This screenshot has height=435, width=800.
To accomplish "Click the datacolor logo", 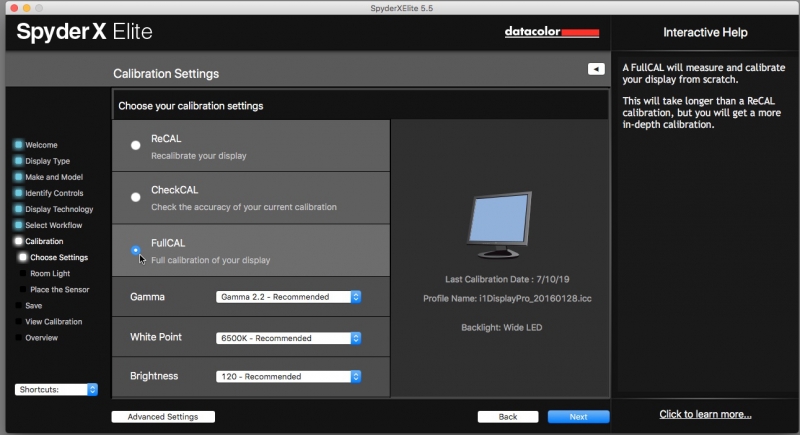I will coord(552,32).
